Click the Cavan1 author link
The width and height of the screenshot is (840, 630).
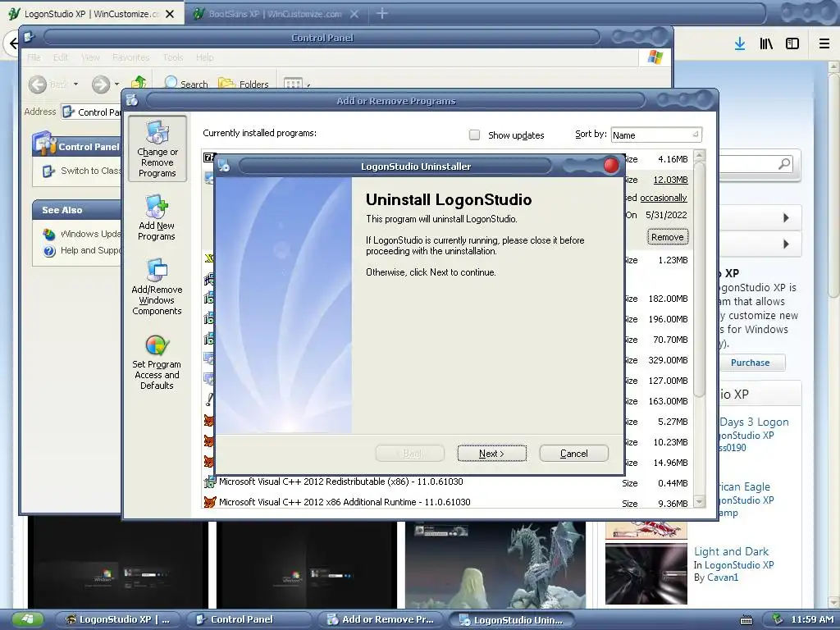723,577
